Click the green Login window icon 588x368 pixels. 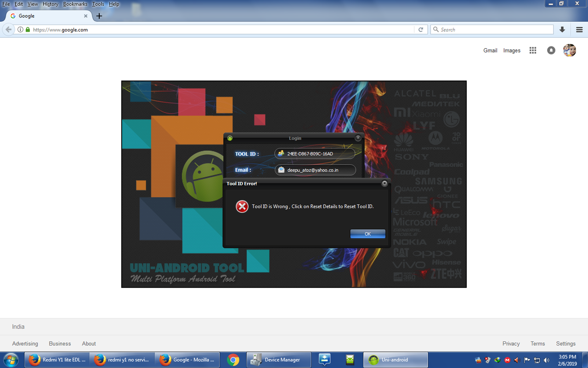[230, 138]
